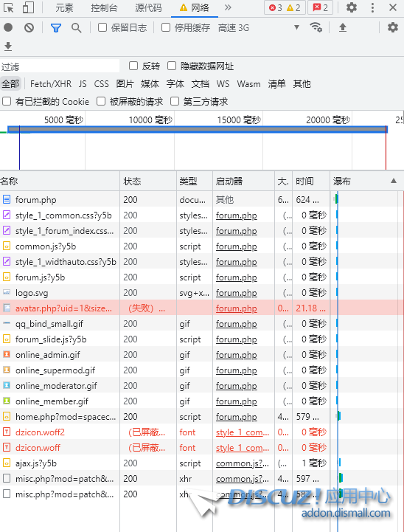The image size is (404, 532).
Task: Select the 网络 tab
Action: pyautogui.click(x=195, y=7)
